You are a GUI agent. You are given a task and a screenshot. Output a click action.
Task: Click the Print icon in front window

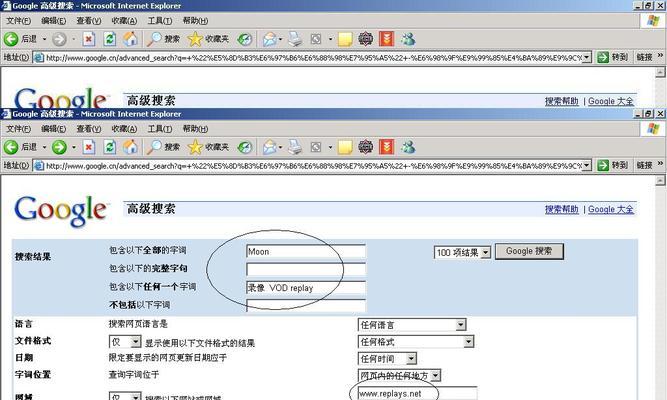pos(295,147)
